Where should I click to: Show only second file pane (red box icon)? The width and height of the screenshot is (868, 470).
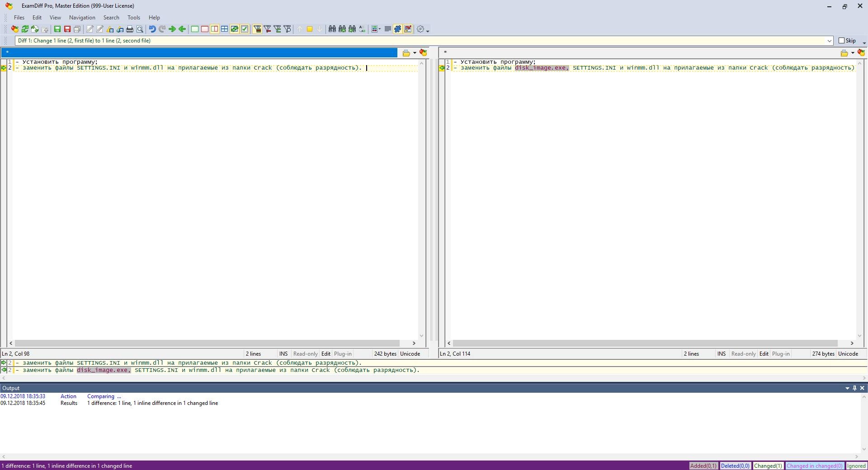[205, 29]
